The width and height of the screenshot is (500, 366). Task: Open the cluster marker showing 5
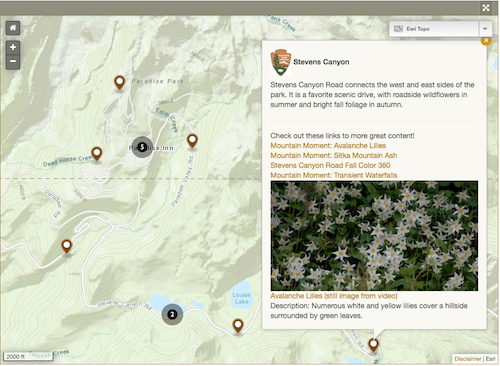(142, 147)
